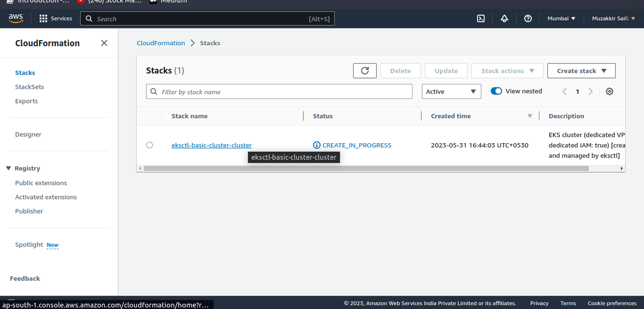644x309 pixels.
Task: Go to previous page of stacks
Action: pyautogui.click(x=565, y=91)
